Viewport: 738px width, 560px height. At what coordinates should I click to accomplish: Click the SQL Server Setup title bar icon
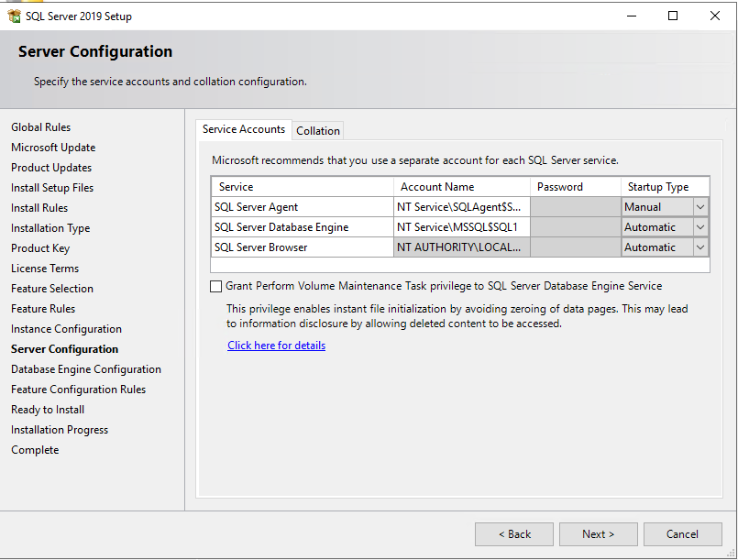[x=14, y=16]
